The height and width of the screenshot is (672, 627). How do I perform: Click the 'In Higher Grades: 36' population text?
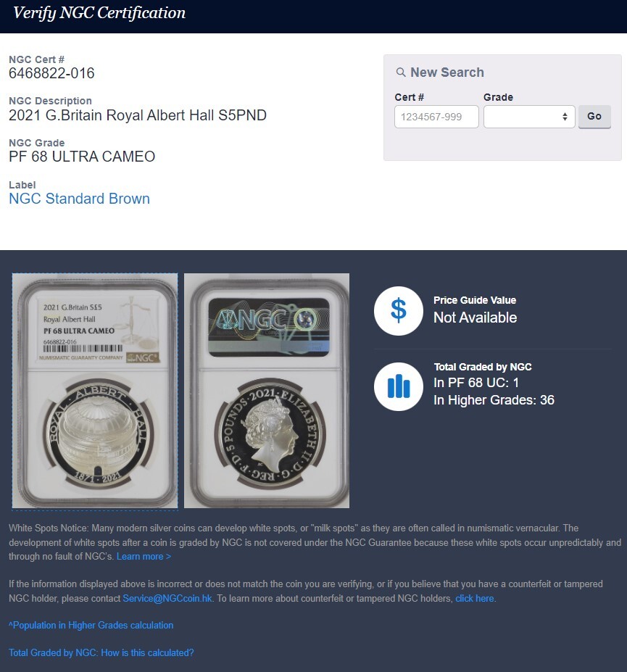(x=494, y=400)
